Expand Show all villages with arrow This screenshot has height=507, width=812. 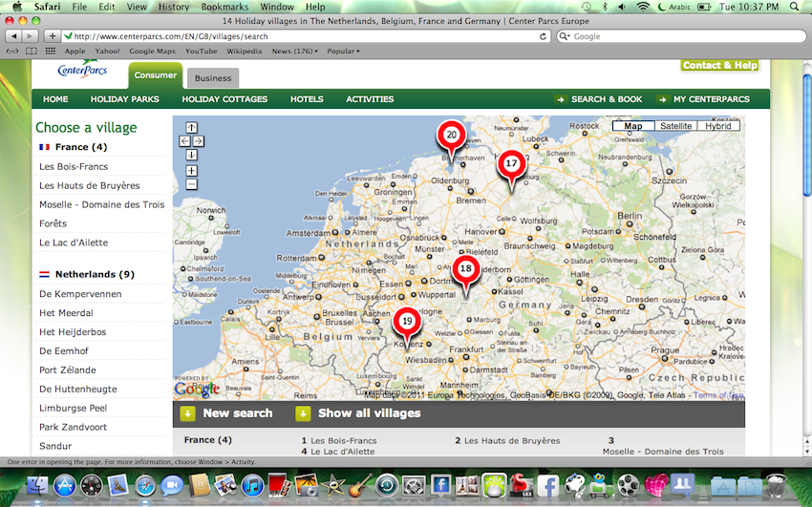303,413
